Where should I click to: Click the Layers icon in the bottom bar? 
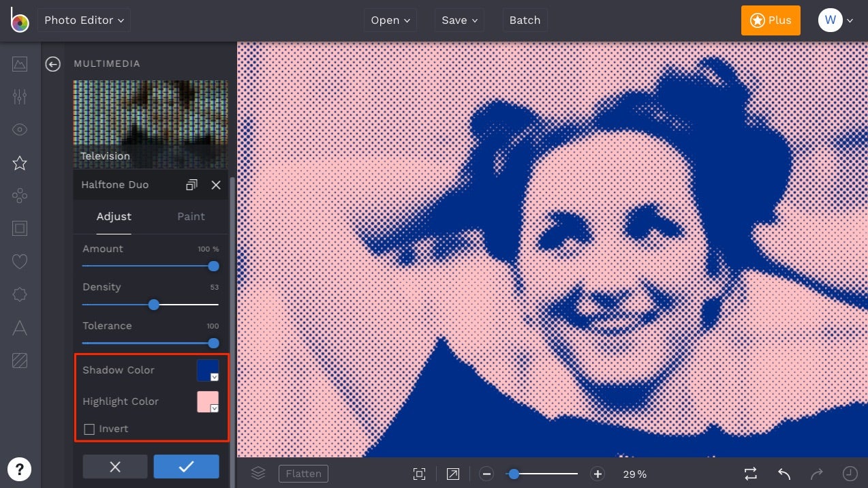tap(258, 473)
